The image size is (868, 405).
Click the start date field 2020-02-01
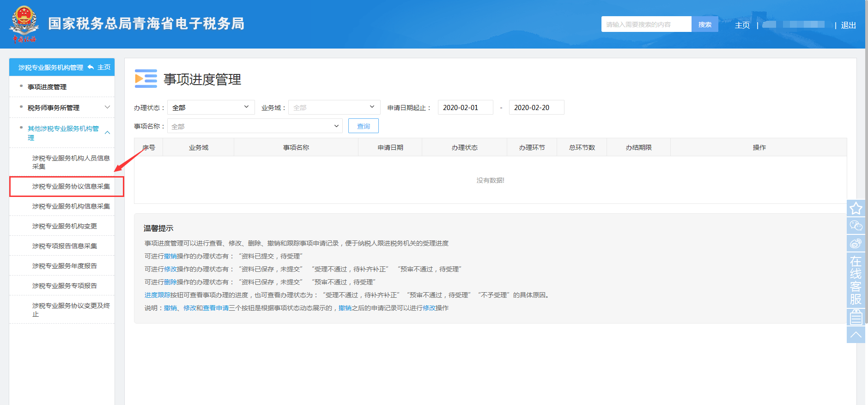[x=465, y=108]
